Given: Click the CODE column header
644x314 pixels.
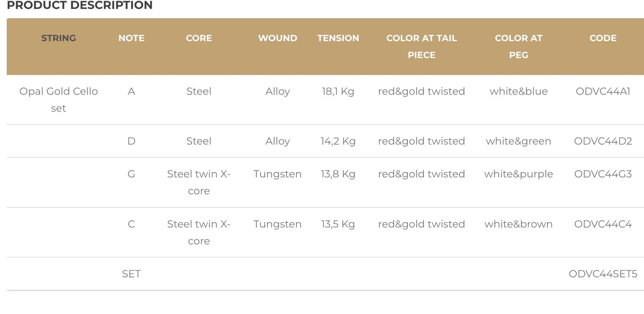Looking at the screenshot, I should click(603, 38).
